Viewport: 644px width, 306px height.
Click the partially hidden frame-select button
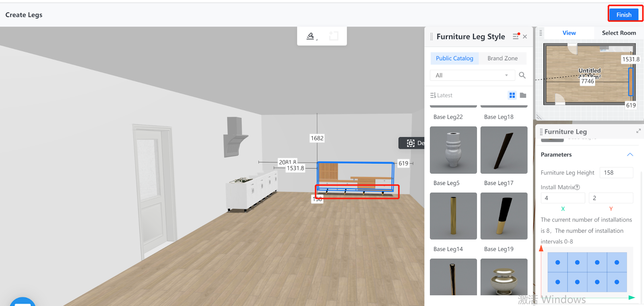[412, 143]
